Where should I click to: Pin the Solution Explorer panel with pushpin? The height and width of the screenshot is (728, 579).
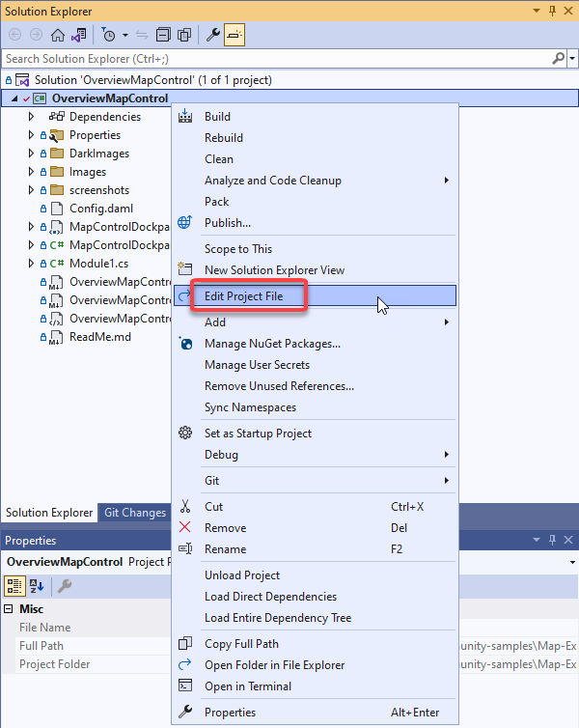(553, 11)
